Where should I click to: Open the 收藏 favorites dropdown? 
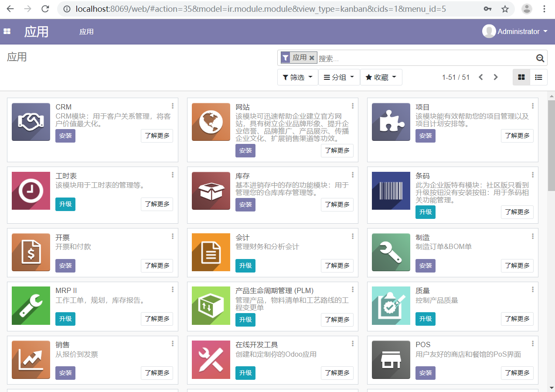pyautogui.click(x=381, y=77)
